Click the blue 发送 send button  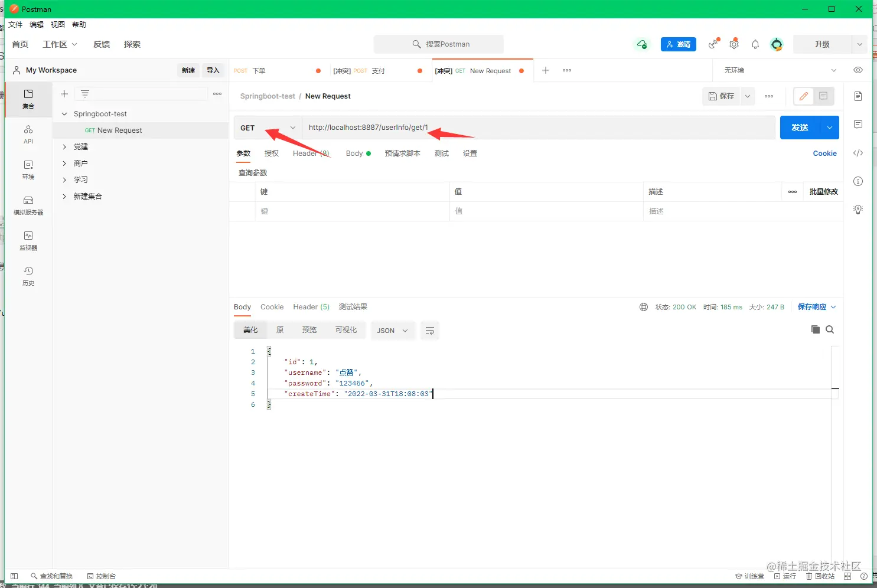coord(800,128)
